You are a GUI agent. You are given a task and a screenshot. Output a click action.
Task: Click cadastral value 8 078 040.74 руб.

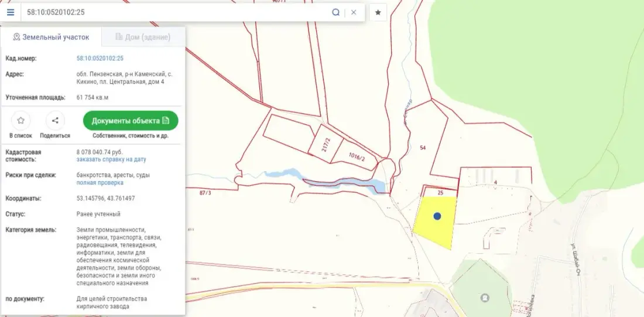[100, 152]
